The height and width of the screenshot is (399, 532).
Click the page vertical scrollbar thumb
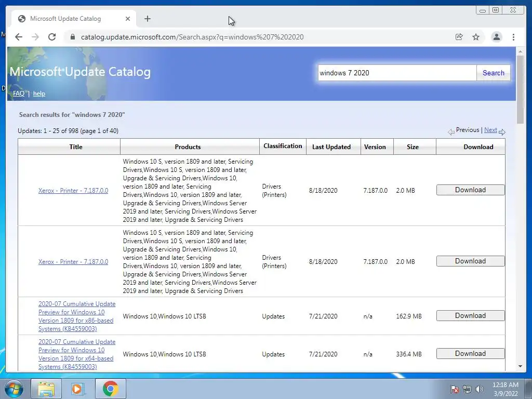pyautogui.click(x=520, y=89)
